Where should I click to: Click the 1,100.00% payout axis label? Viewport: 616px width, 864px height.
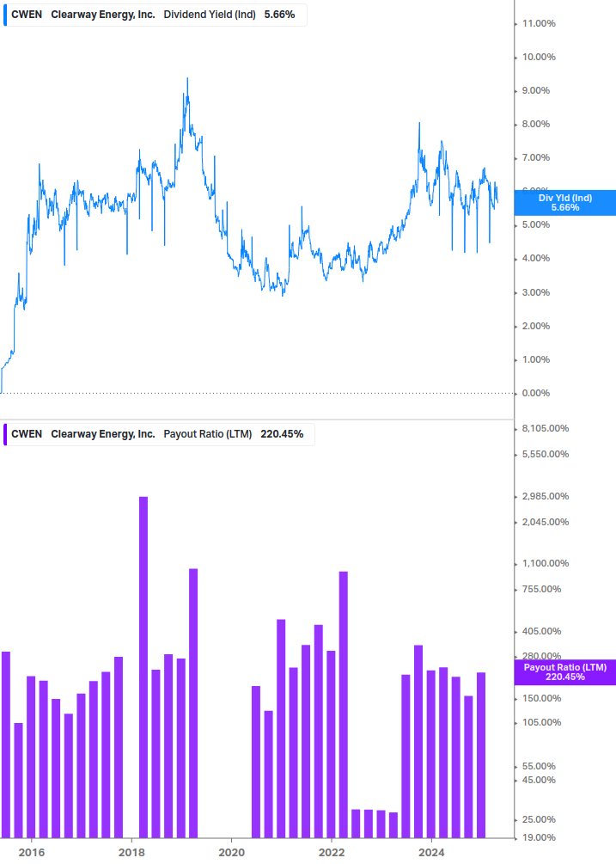[x=545, y=563]
